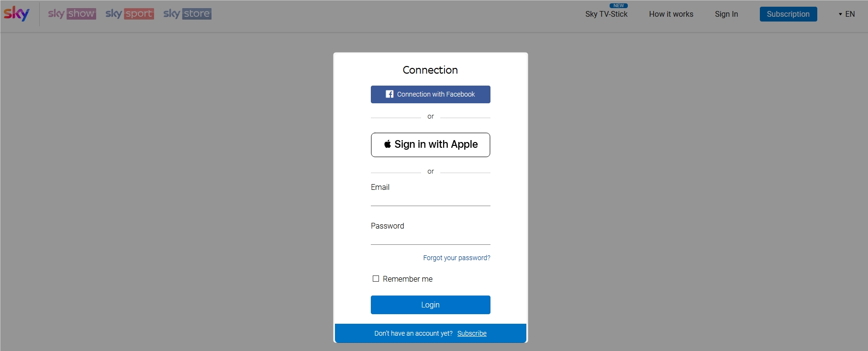
Task: Open the Sky Store brand logo
Action: [x=187, y=14]
